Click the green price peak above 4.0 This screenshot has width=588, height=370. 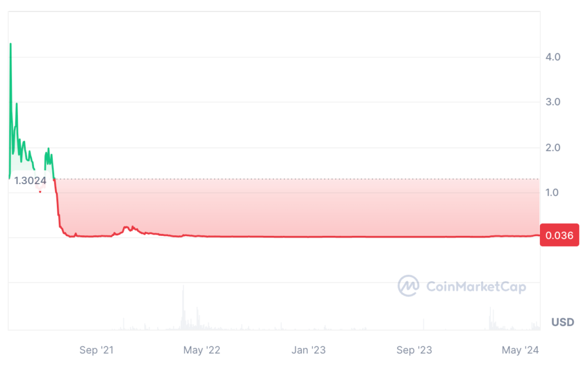pos(10,44)
